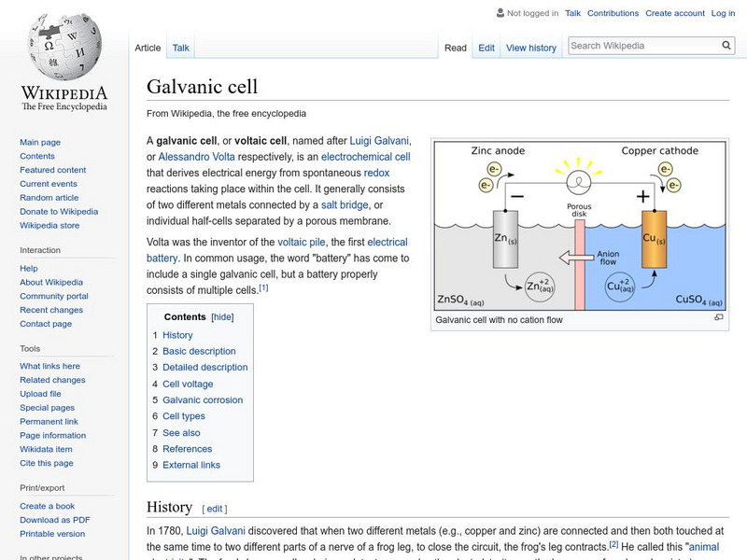Click Donate to Wikipedia

(59, 211)
